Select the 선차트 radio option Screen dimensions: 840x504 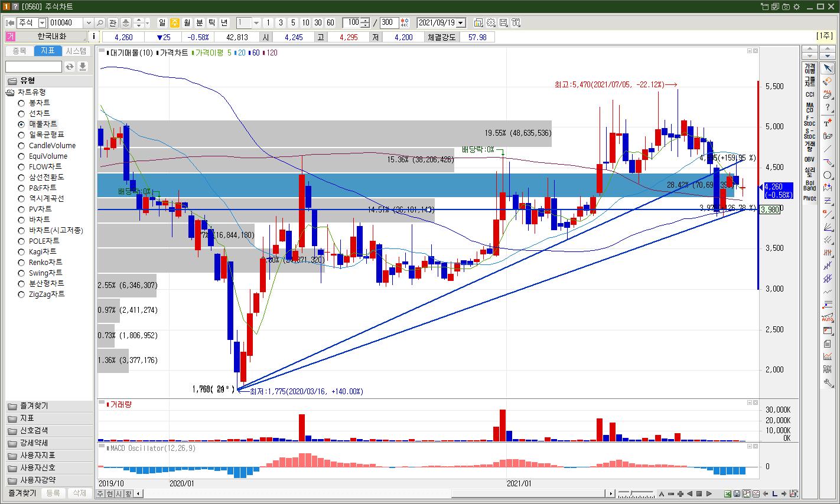pyautogui.click(x=21, y=113)
